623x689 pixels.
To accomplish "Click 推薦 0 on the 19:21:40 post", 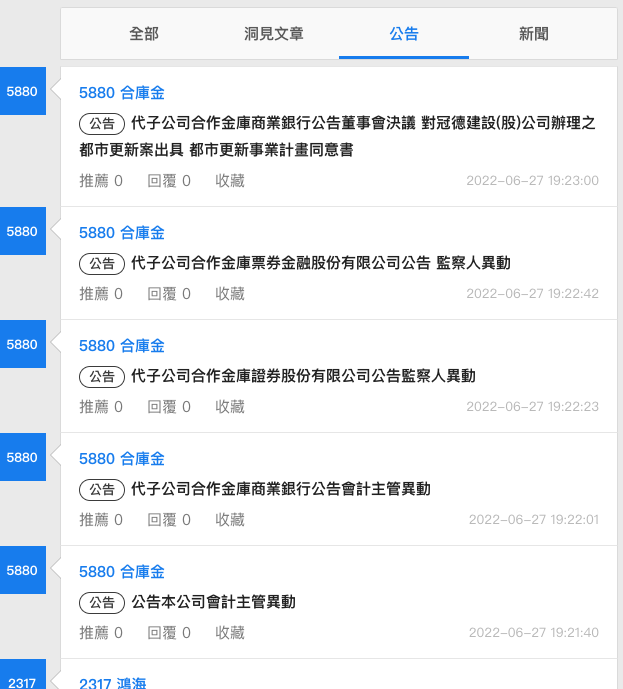I will coord(101,632).
